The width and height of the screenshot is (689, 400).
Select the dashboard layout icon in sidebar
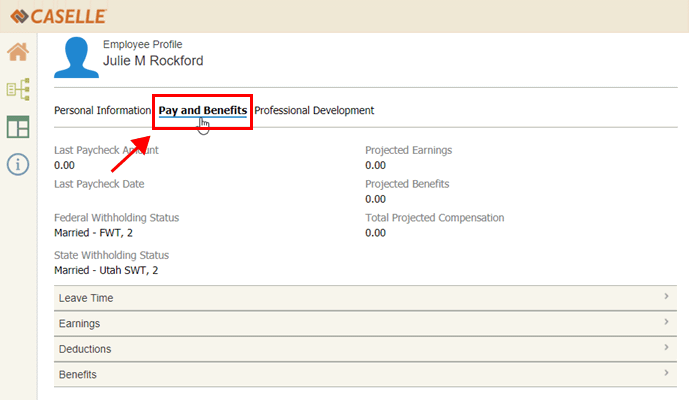tap(18, 127)
